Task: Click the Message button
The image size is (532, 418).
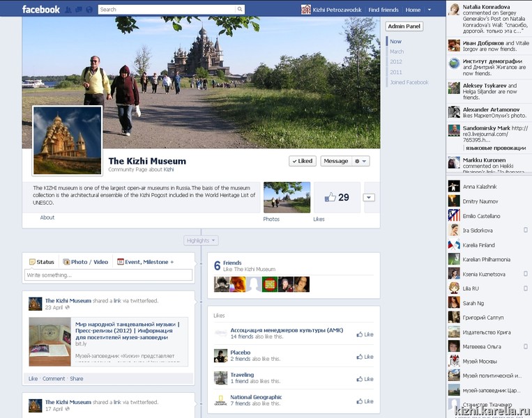Action: pos(336,161)
